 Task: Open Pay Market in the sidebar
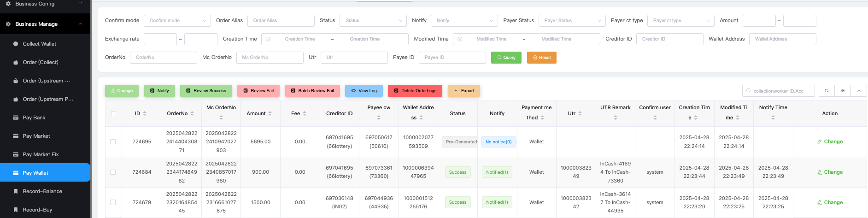[x=36, y=136]
